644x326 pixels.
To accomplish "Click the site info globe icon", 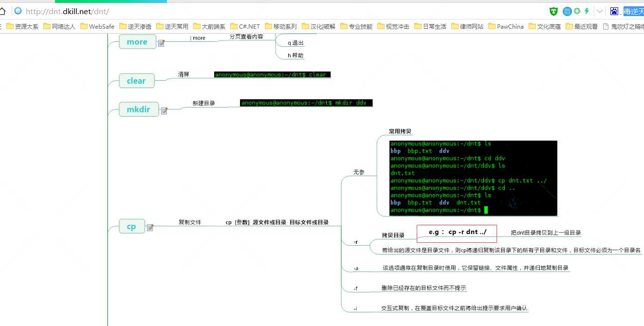I will click(x=18, y=11).
